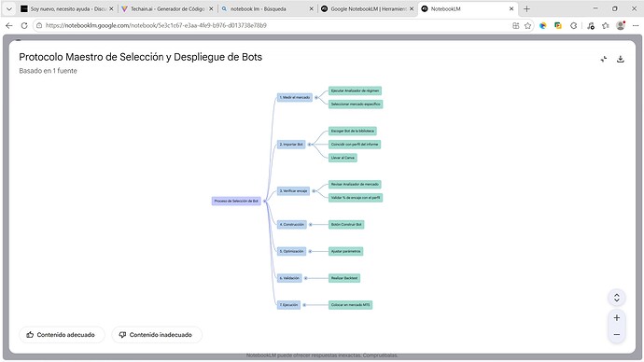Open the tab actions dropdown
The height and width of the screenshot is (362, 644).
tap(9, 8)
